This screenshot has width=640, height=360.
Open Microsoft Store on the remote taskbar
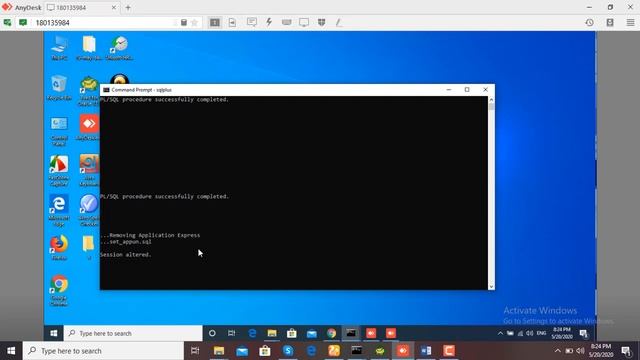pyautogui.click(x=291, y=333)
